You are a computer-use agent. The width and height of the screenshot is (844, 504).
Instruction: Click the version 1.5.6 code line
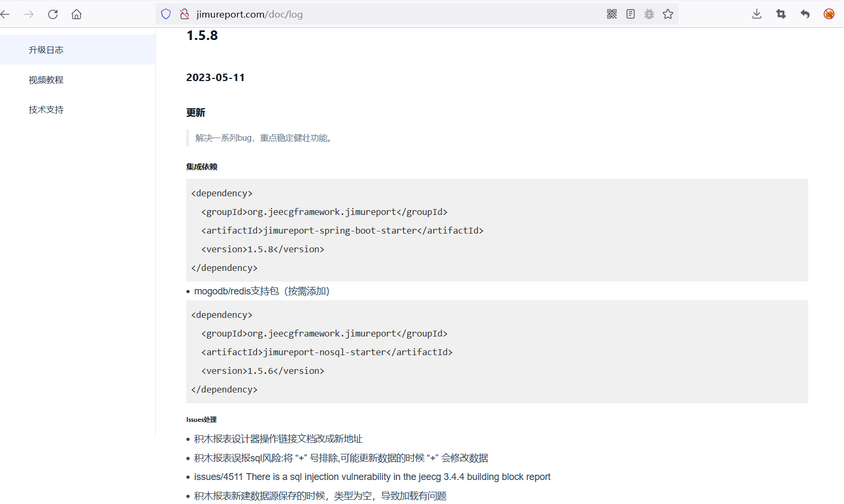pyautogui.click(x=262, y=371)
